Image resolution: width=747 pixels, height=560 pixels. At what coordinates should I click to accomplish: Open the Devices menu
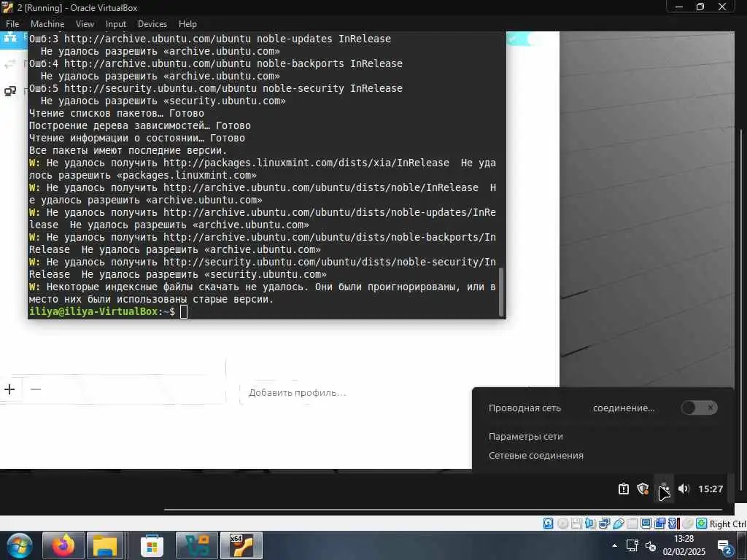[152, 24]
